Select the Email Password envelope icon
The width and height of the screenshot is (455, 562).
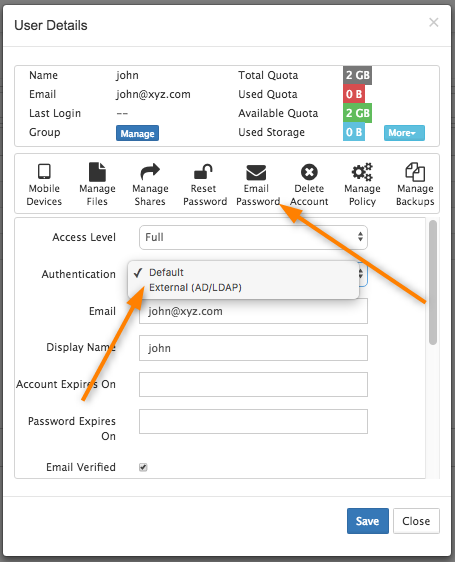point(256,172)
